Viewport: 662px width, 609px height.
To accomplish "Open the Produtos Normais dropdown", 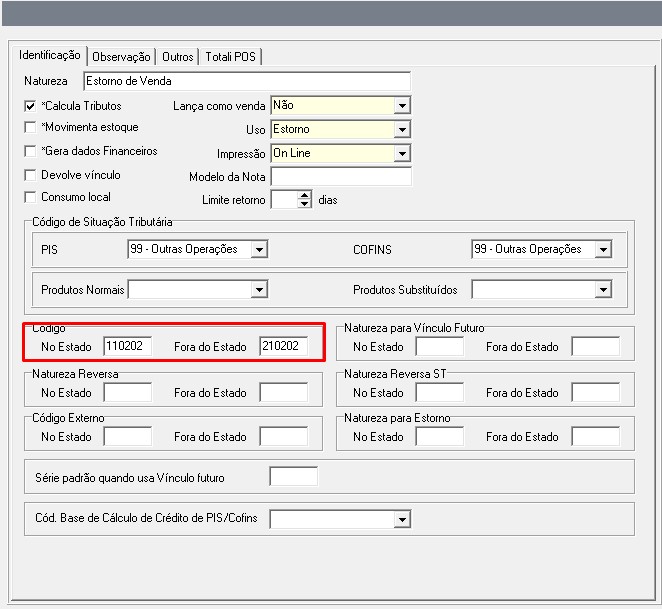I will tap(259, 289).
